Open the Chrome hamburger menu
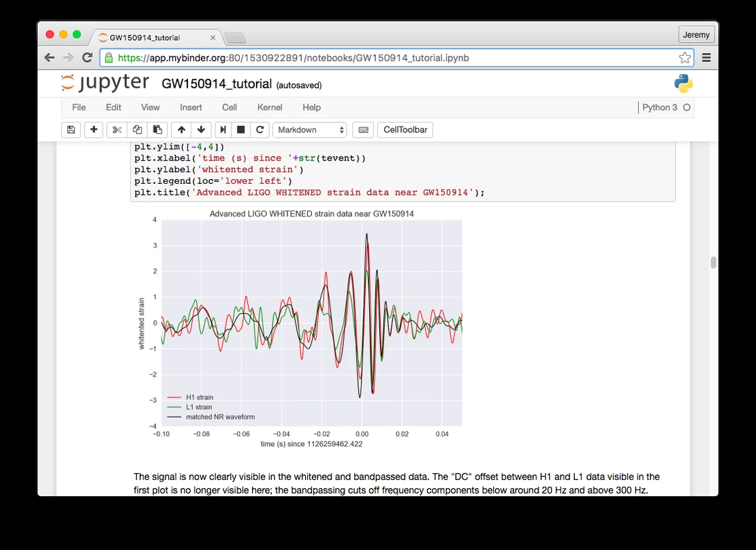756x550 pixels. tap(706, 58)
